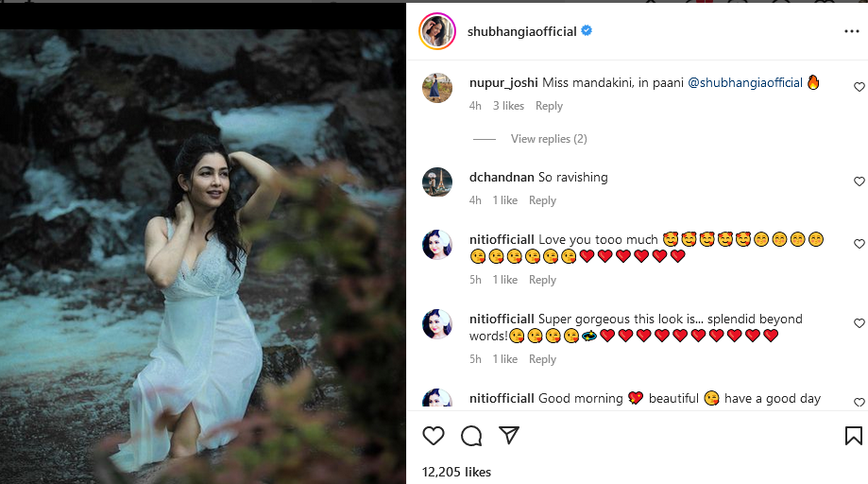
Task: Open dchandnan's profile picture
Action: pos(436,181)
